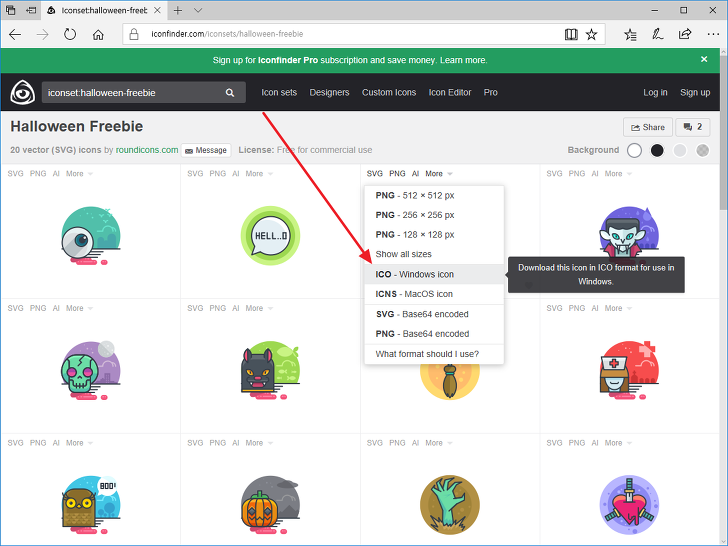The image size is (728, 546).
Task: Open Designers navigation link
Action: (x=329, y=92)
